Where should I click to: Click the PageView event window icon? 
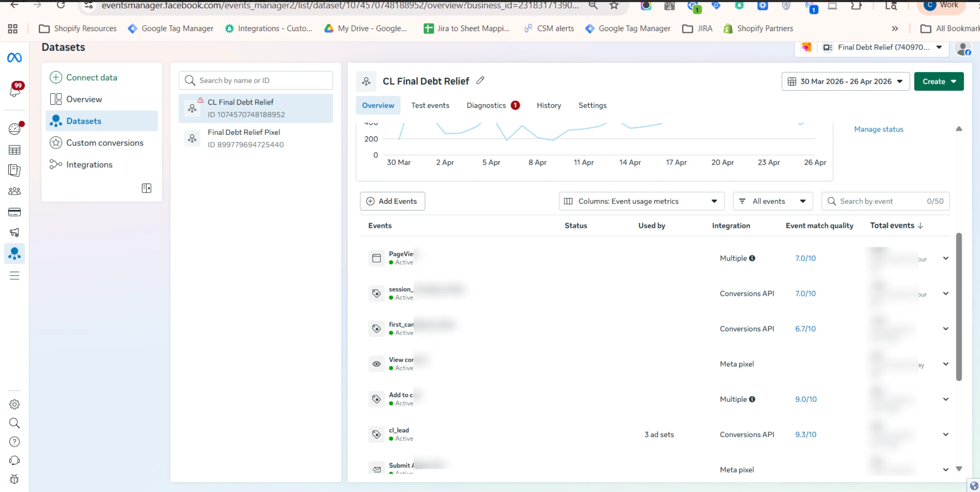click(377, 258)
